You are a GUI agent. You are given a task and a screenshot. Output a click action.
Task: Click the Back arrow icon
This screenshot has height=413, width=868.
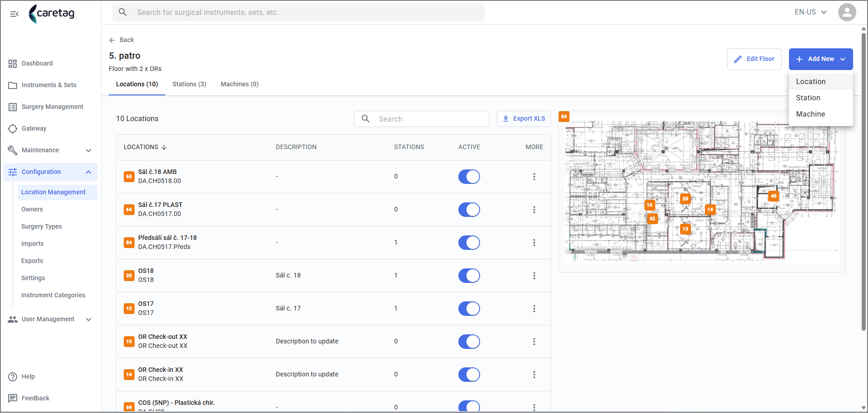click(112, 40)
